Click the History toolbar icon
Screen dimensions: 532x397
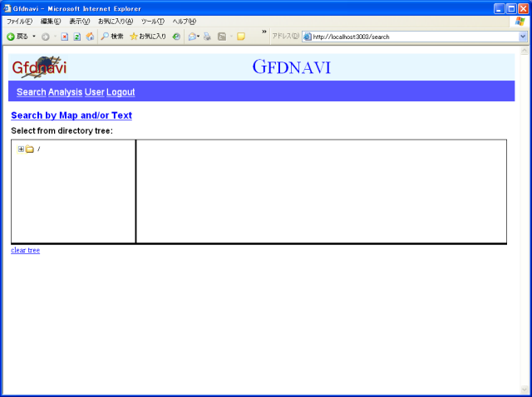(176, 37)
